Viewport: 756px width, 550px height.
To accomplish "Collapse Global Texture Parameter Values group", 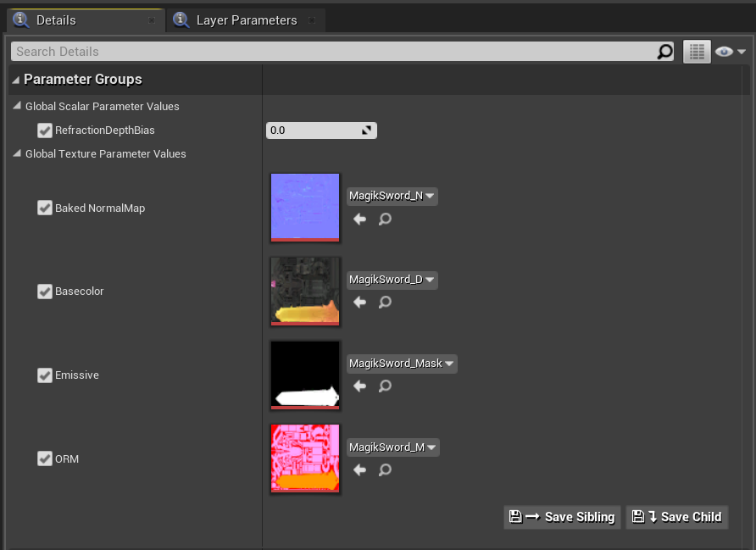I will [17, 153].
